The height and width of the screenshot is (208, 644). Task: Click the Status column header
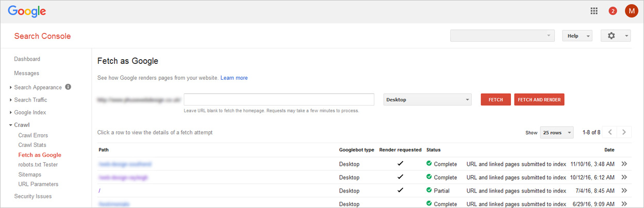click(434, 150)
